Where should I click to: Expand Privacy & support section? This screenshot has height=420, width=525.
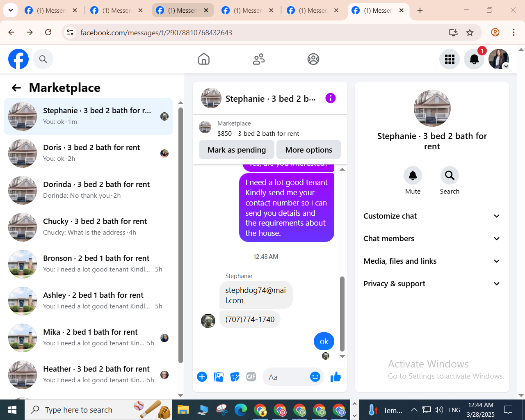tap(432, 284)
